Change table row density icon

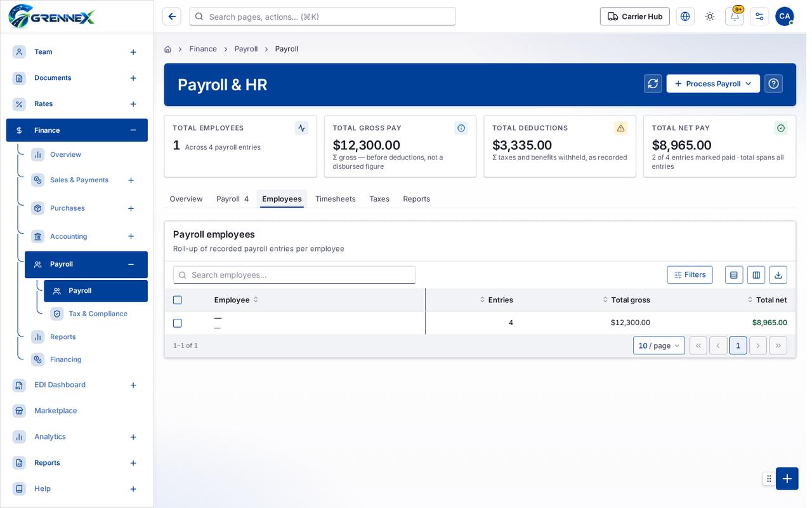pyautogui.click(x=734, y=275)
